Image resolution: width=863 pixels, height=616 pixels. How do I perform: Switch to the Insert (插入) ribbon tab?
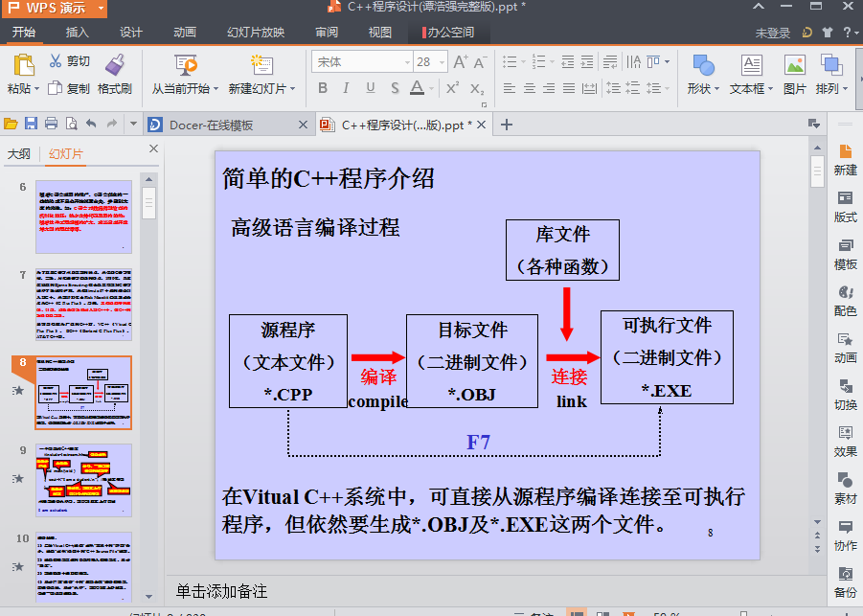77,33
